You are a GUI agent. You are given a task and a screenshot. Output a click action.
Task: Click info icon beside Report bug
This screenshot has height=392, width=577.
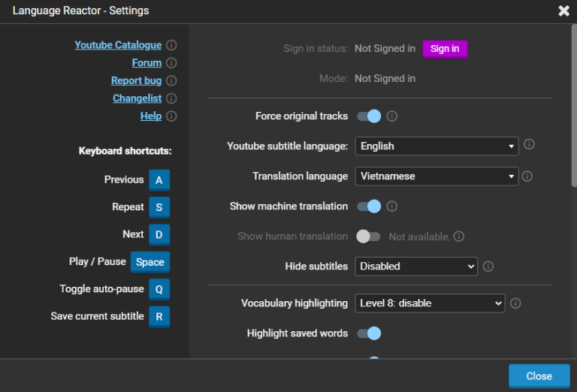point(171,81)
